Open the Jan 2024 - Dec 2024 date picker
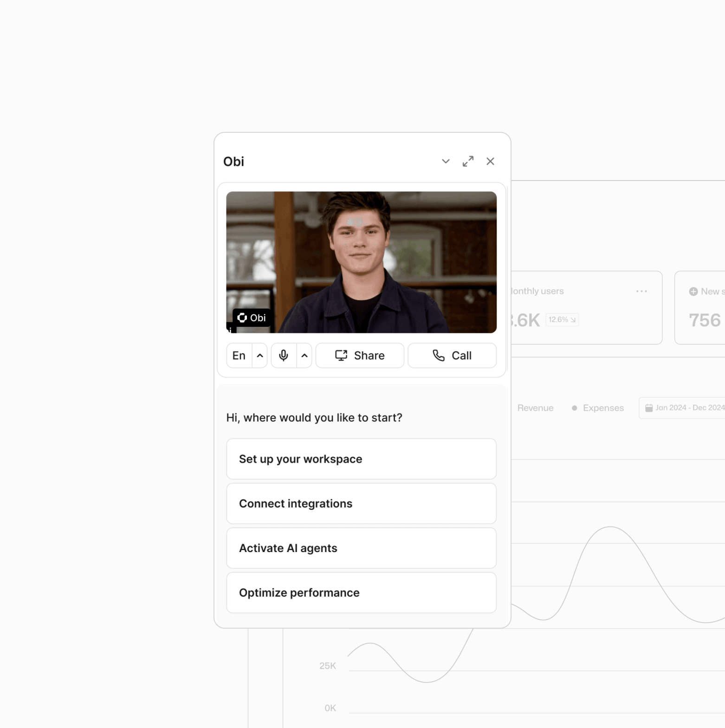 tap(682, 408)
